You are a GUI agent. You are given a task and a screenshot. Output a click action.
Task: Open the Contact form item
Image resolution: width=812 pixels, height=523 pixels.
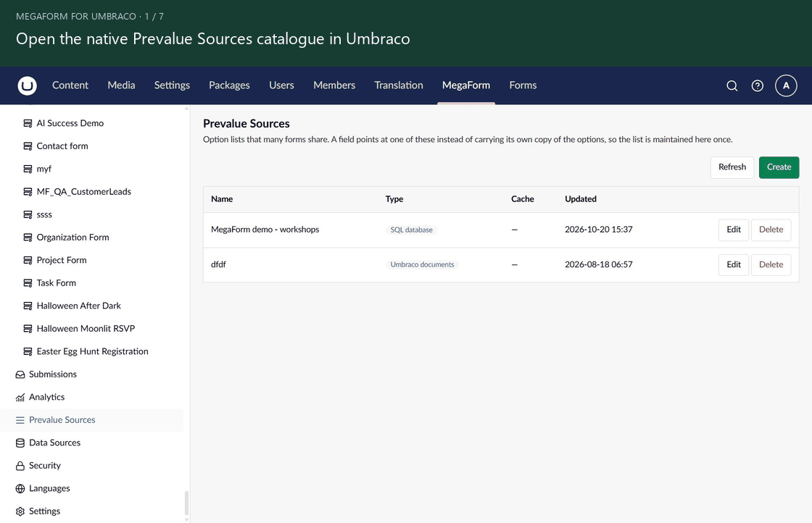point(62,146)
